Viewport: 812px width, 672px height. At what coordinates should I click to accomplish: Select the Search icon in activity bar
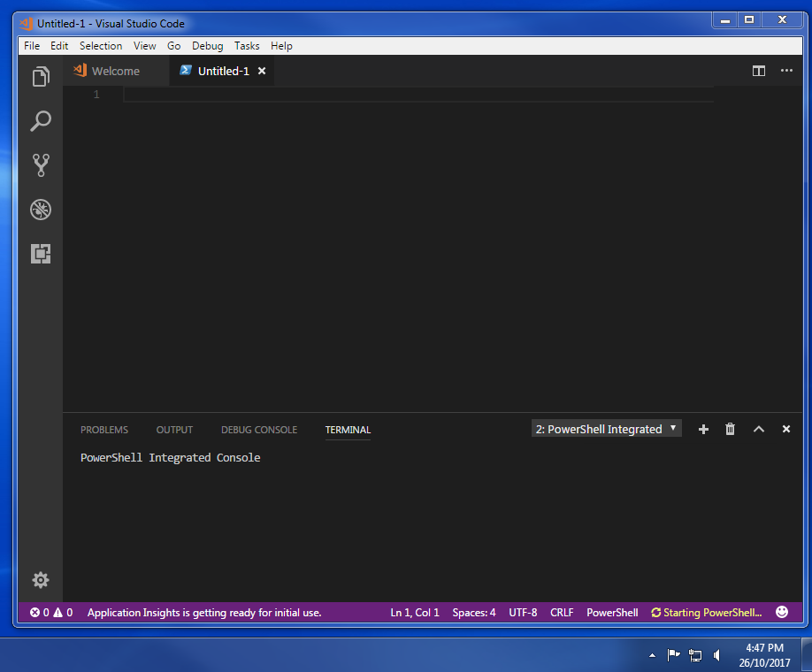40,121
